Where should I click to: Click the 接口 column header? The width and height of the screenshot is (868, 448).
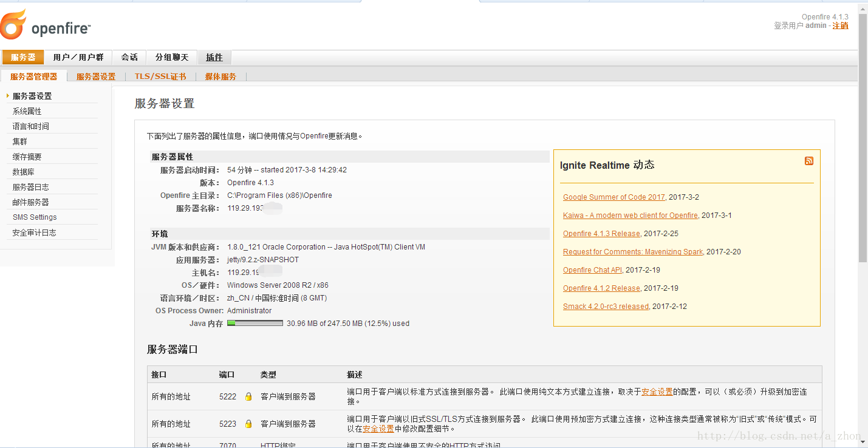(159, 375)
